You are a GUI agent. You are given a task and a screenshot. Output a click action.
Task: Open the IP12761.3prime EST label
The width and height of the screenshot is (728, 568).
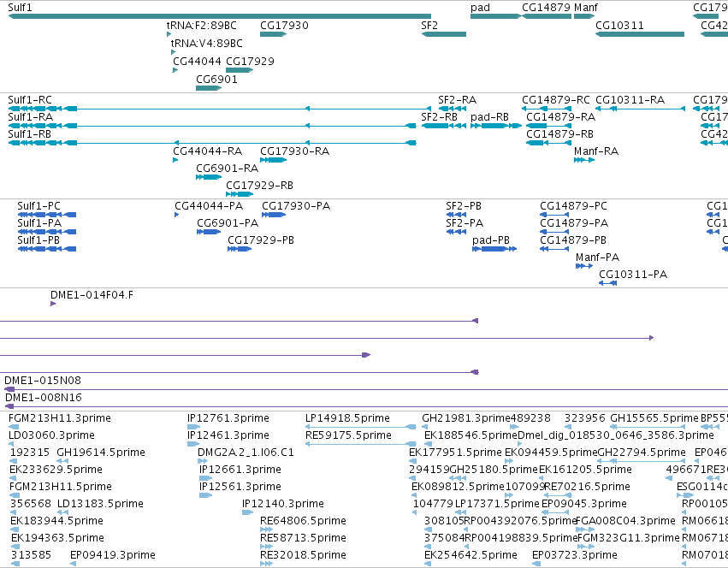click(x=228, y=418)
